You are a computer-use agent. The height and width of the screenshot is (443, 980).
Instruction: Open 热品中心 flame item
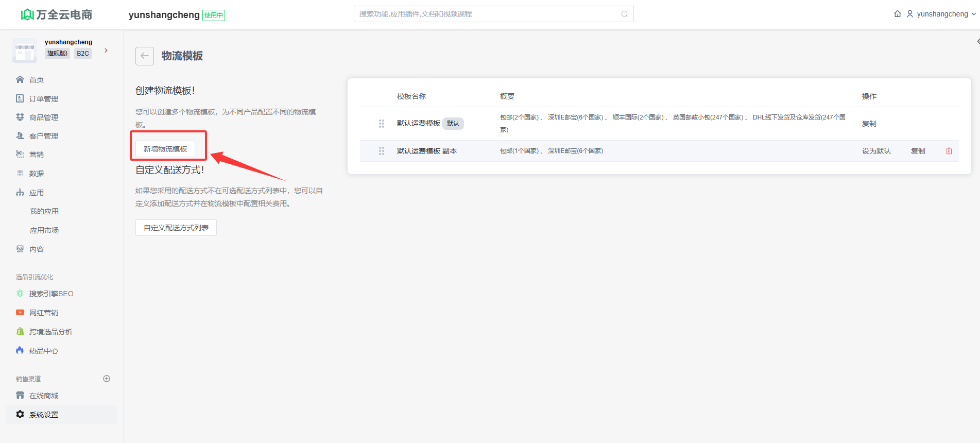point(43,351)
